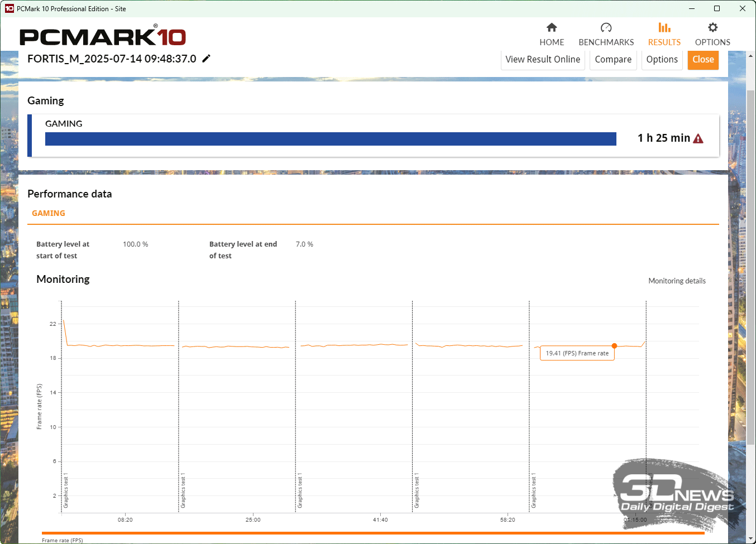The height and width of the screenshot is (544, 756).
Task: Click the 7.0 % battery end value
Action: (x=304, y=244)
